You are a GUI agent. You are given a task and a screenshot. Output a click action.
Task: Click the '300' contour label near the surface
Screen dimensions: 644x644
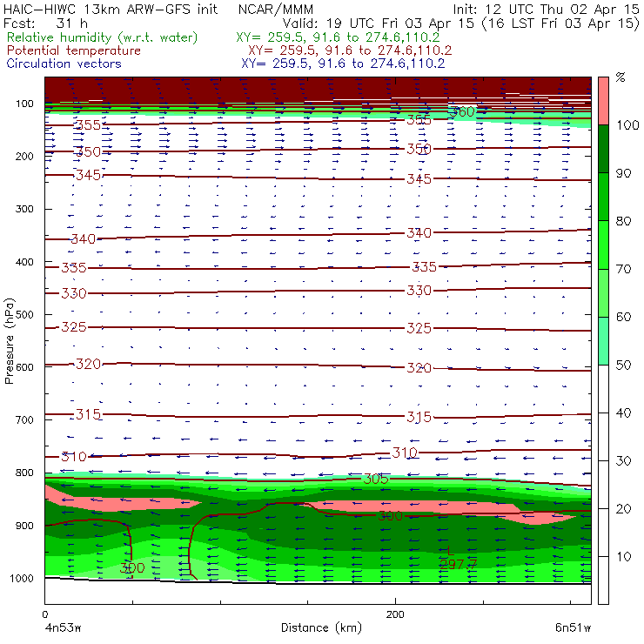(132, 568)
